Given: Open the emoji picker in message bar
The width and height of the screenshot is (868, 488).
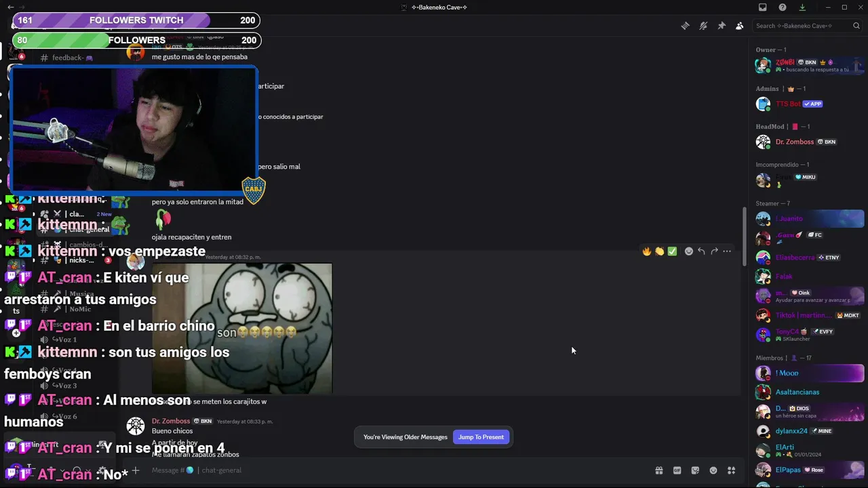Looking at the screenshot, I should [x=713, y=470].
